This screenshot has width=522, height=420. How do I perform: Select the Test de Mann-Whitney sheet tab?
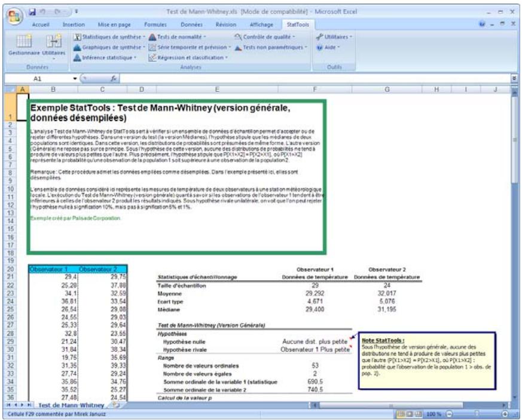point(72,404)
